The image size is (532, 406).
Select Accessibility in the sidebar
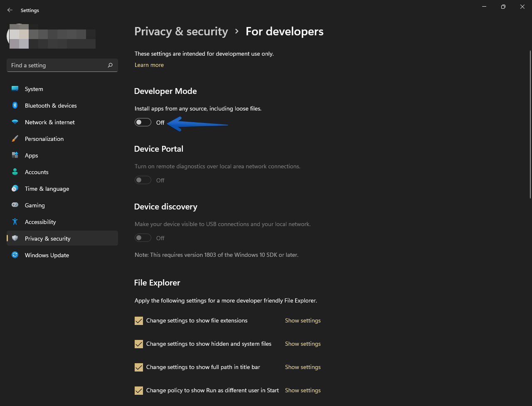pyautogui.click(x=62, y=222)
